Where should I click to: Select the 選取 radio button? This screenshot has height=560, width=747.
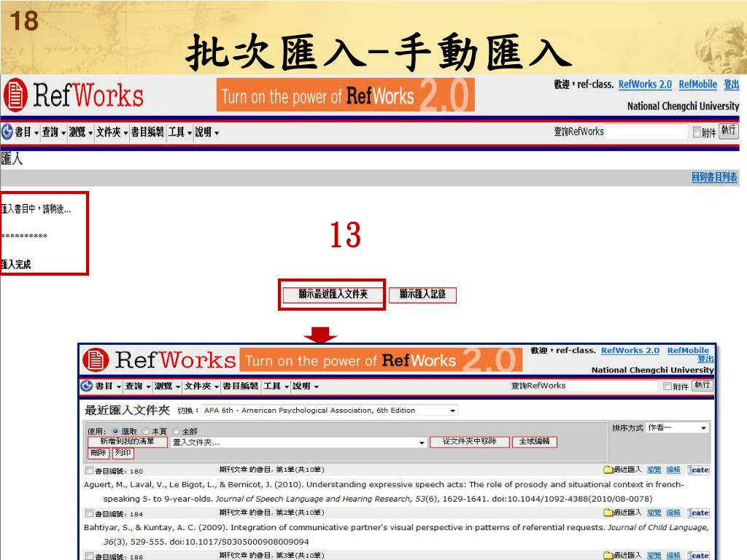click(115, 431)
